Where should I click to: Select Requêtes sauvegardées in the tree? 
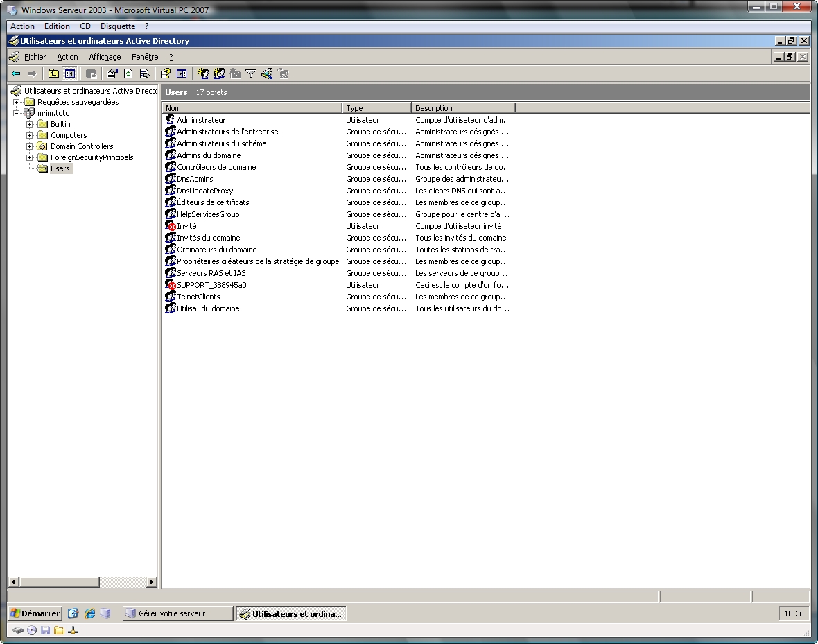[x=78, y=103]
